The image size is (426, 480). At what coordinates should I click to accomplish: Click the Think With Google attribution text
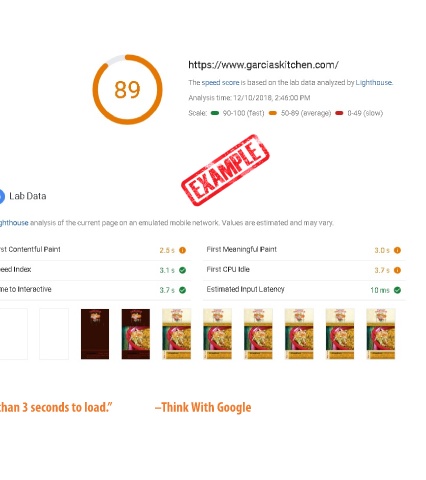pyautogui.click(x=203, y=407)
